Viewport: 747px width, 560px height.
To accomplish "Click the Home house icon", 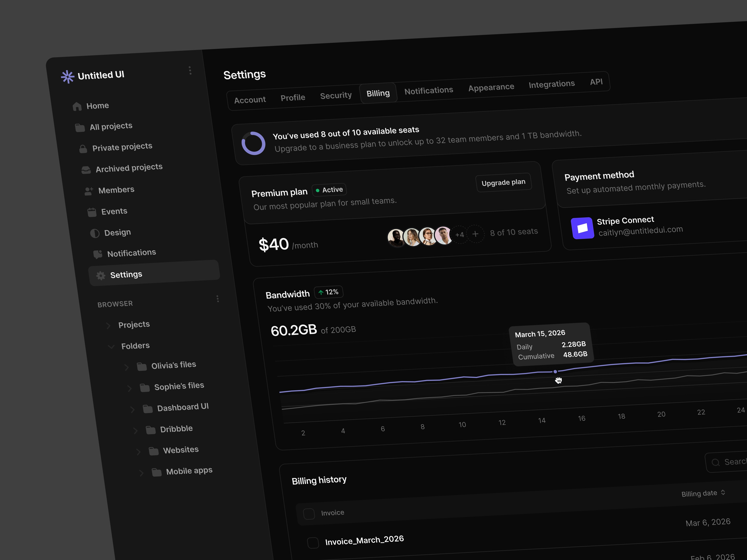I will 77,107.
